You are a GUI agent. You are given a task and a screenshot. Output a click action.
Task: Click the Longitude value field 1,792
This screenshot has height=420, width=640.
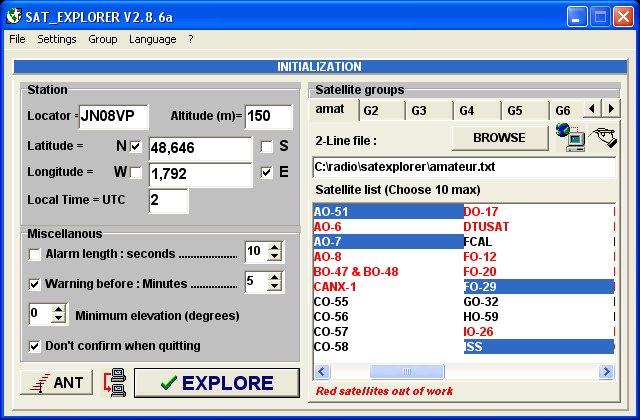coord(200,175)
